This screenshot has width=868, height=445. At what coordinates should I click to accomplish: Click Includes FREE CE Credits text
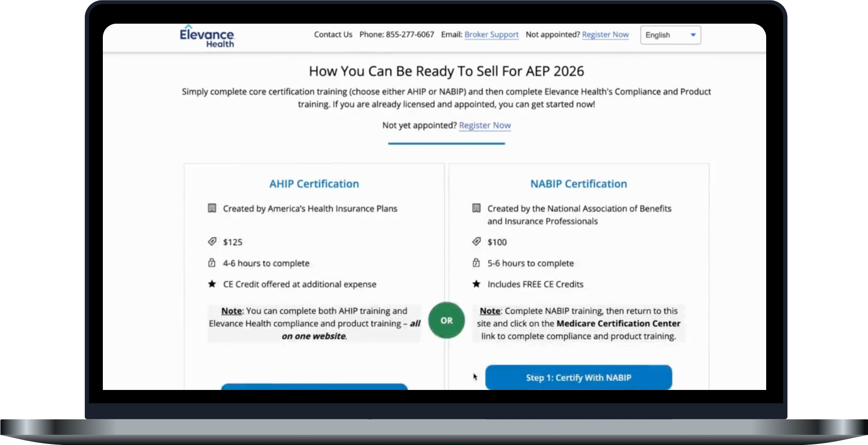pyautogui.click(x=535, y=284)
